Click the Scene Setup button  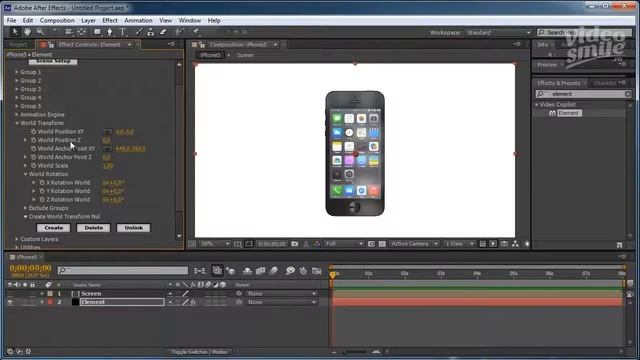pyautogui.click(x=53, y=62)
